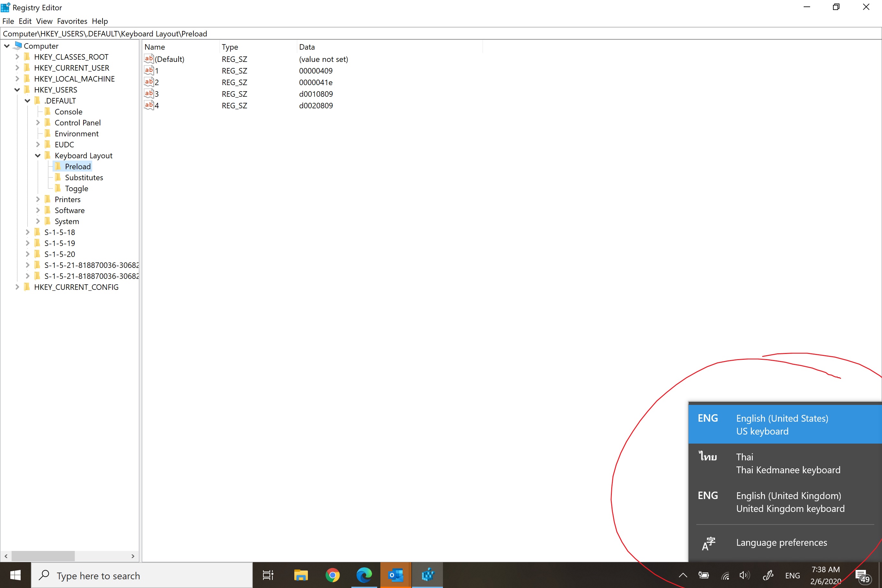
Task: Expand the HKEY_LOCAL_MACHINE node
Action: click(17, 79)
